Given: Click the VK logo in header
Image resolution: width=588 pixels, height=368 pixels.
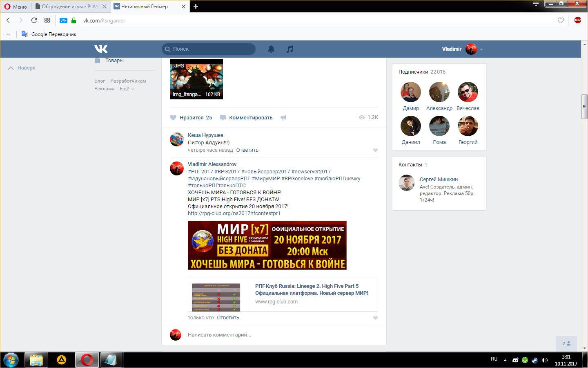Looking at the screenshot, I should click(x=101, y=49).
